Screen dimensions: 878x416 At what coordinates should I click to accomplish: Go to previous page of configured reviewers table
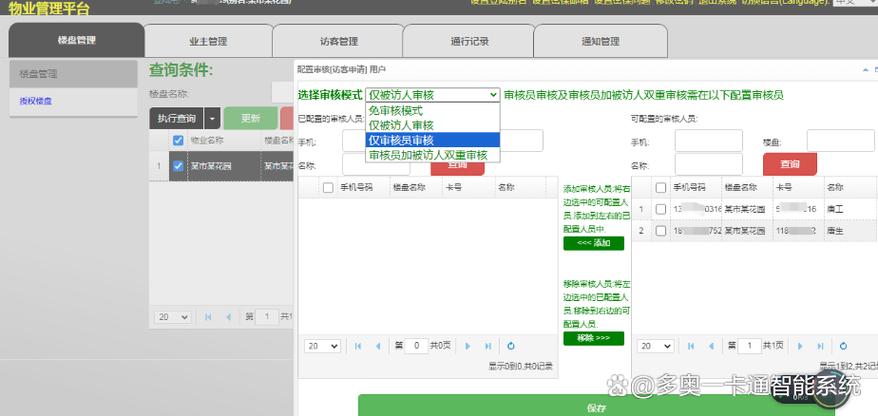pyautogui.click(x=378, y=346)
